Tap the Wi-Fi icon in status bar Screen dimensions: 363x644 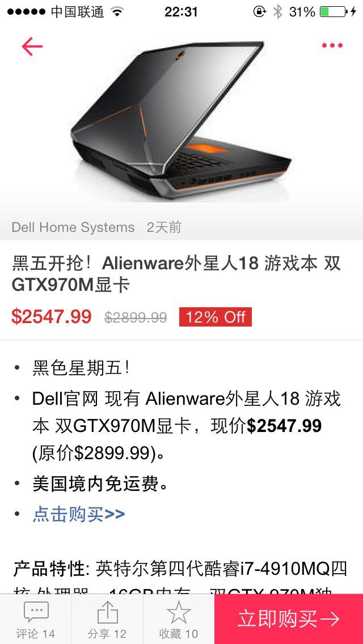tap(117, 12)
